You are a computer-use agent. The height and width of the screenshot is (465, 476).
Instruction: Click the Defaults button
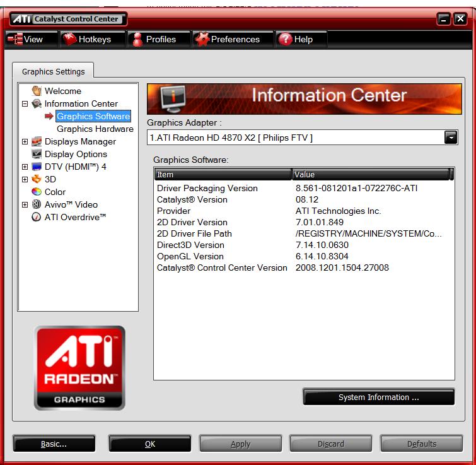(x=421, y=444)
